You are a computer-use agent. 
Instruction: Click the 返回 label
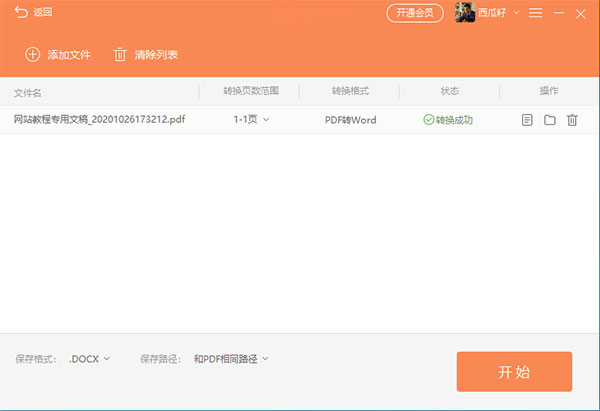tap(43, 12)
